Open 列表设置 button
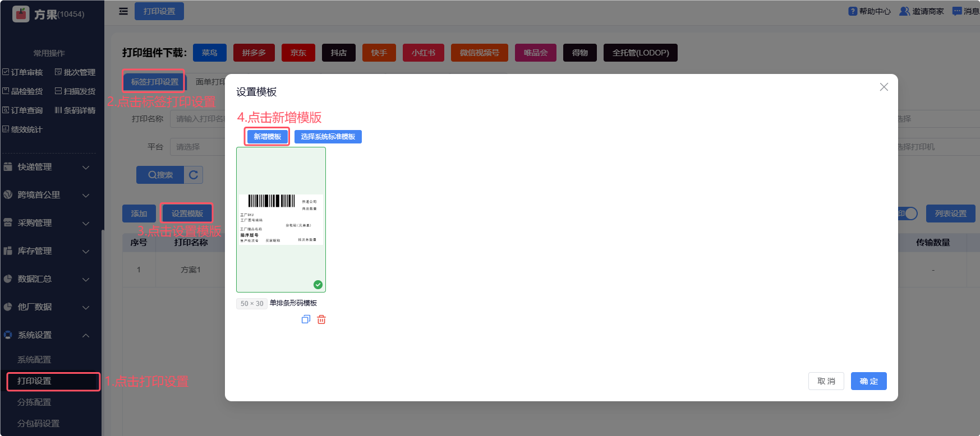 (x=951, y=214)
